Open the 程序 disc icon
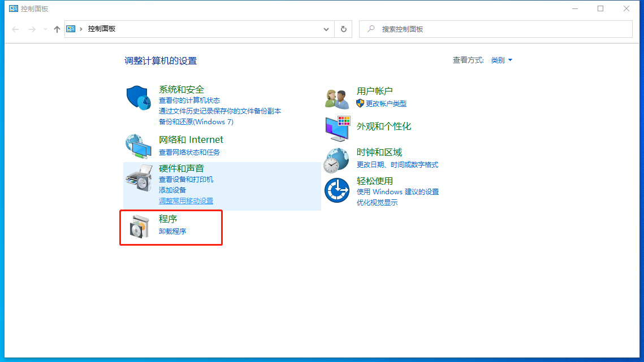The width and height of the screenshot is (644, 362). tap(139, 226)
